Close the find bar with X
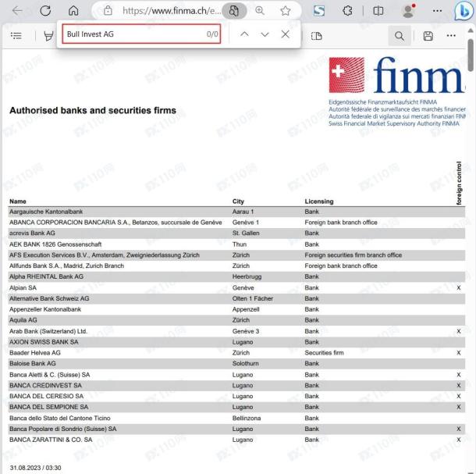Screen dimensions: 476x474 285,34
